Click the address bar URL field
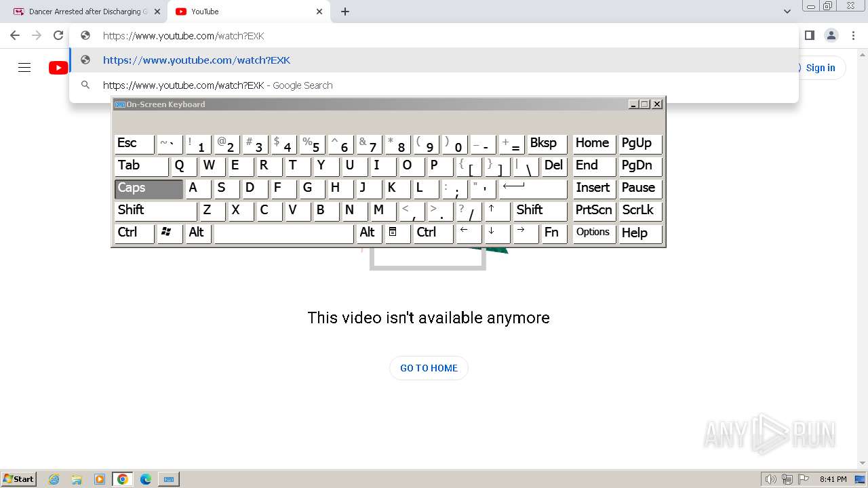868x488 pixels. (x=434, y=36)
